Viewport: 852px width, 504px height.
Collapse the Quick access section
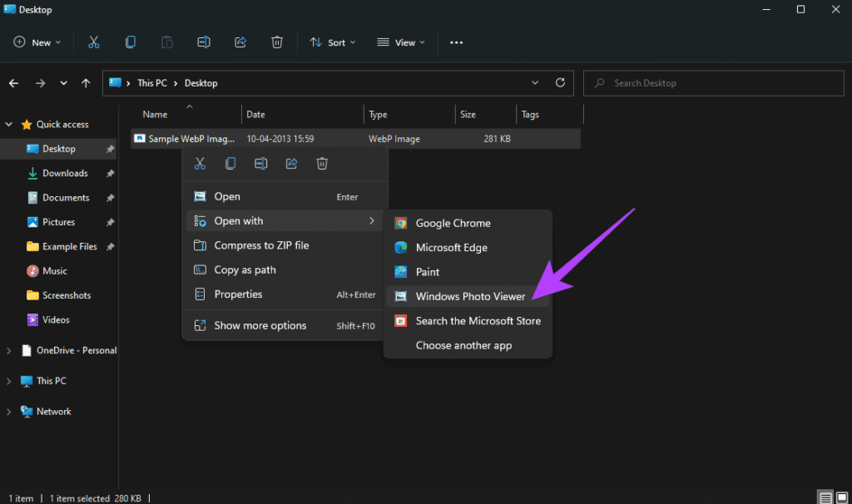tap(8, 125)
